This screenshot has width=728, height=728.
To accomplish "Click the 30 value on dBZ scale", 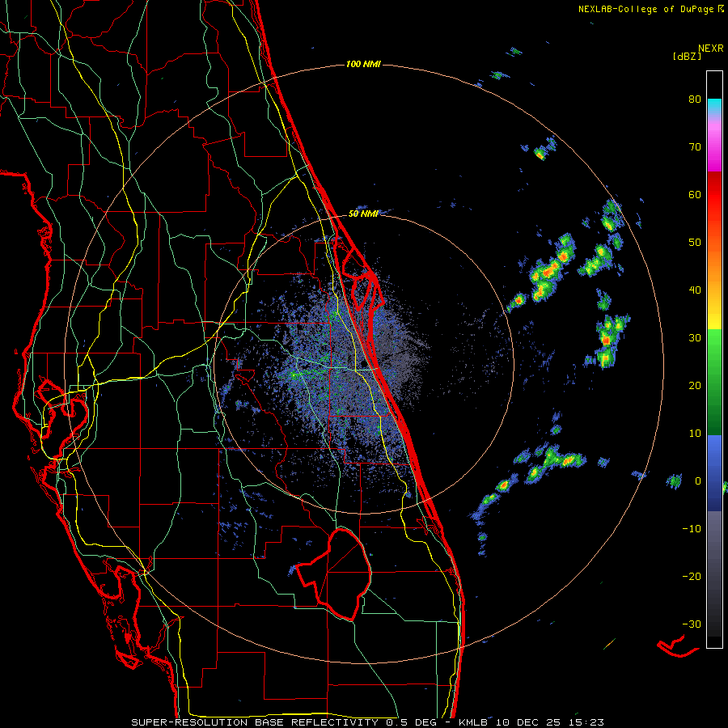I will (695, 337).
